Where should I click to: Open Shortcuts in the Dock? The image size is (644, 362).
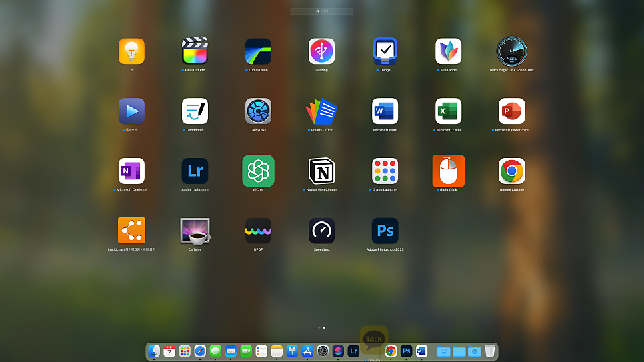(x=338, y=351)
